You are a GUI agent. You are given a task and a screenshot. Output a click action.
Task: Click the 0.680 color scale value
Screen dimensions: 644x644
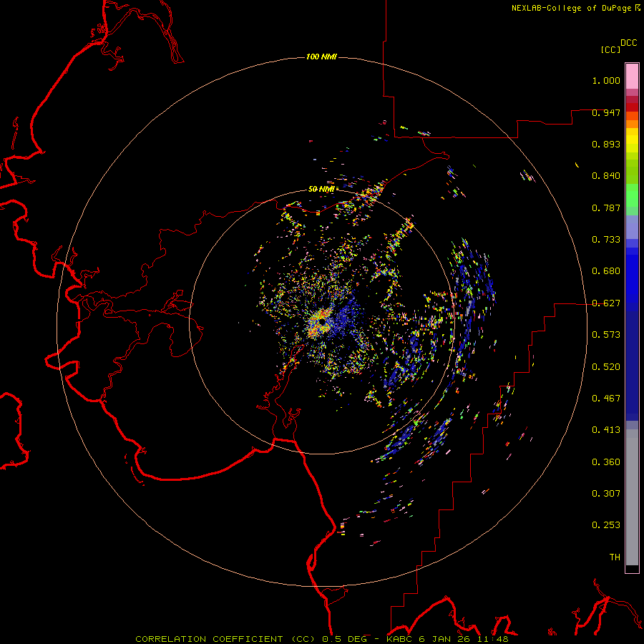[x=606, y=271]
